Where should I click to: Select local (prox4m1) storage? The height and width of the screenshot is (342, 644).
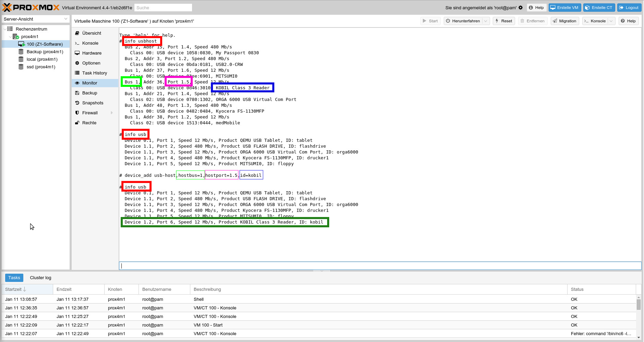(x=42, y=59)
